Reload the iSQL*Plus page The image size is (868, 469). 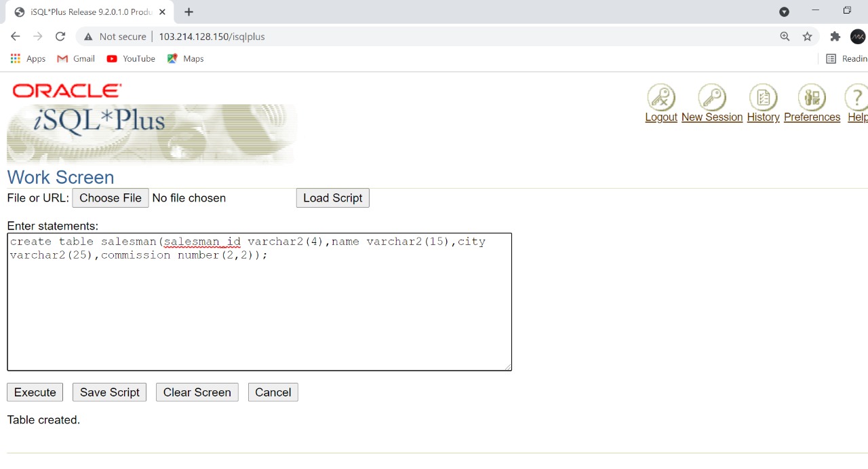(60, 37)
